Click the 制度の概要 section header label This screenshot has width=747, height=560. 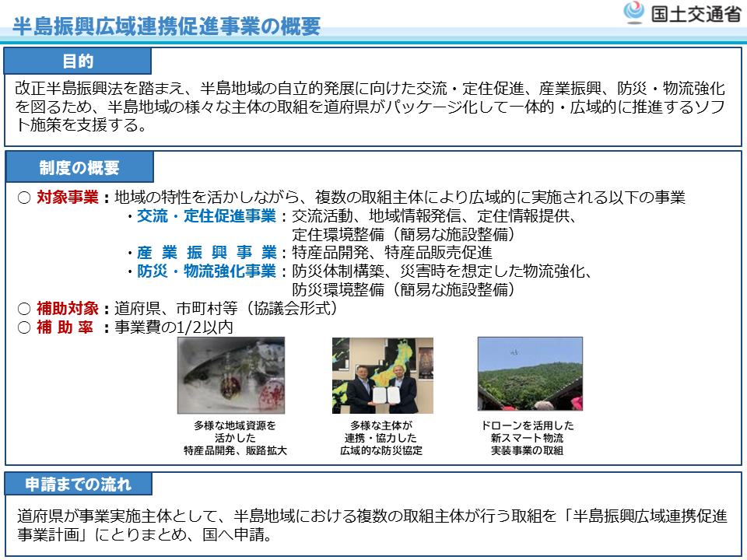79,167
